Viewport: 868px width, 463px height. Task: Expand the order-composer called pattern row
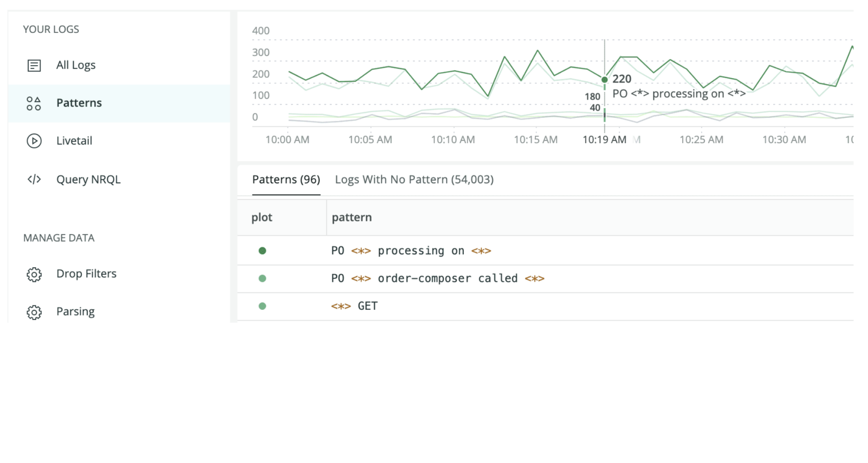coord(437,279)
